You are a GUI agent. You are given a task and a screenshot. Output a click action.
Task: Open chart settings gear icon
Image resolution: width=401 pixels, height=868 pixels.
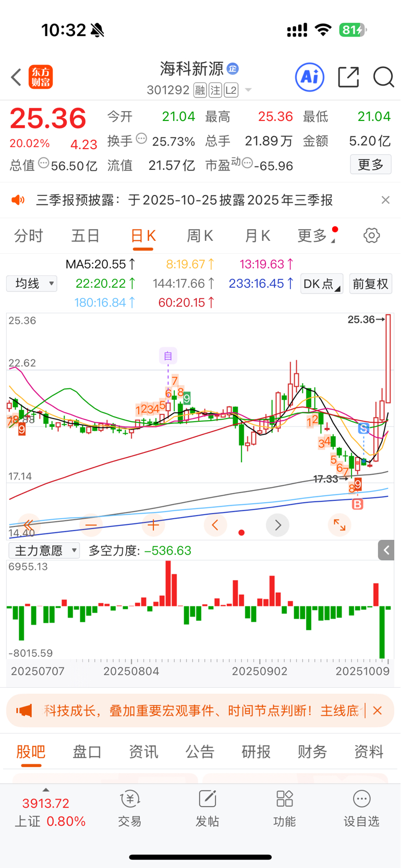pyautogui.click(x=372, y=236)
